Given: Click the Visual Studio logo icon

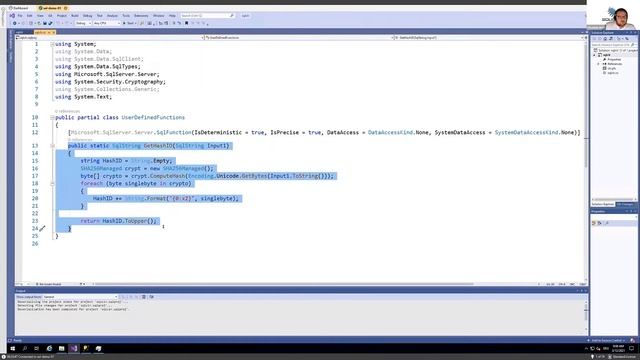Looking at the screenshot, I should tap(12, 16).
